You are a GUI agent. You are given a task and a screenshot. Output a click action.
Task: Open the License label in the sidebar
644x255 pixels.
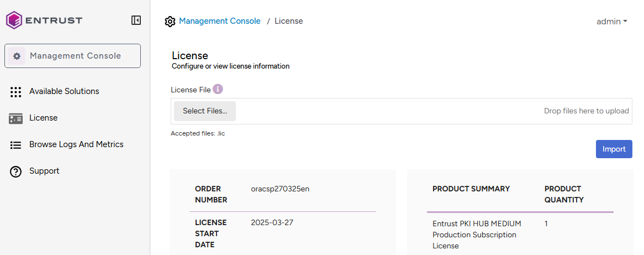[43, 118]
